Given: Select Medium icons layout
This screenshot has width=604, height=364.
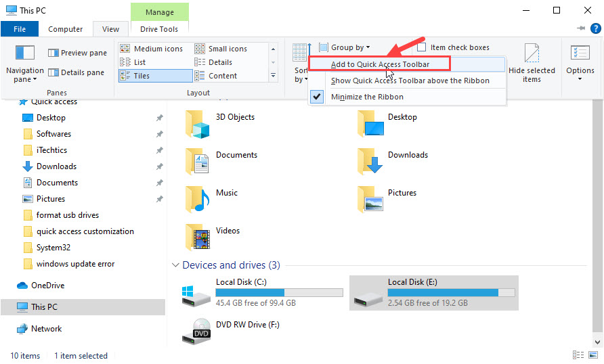Looking at the screenshot, I should [152, 49].
